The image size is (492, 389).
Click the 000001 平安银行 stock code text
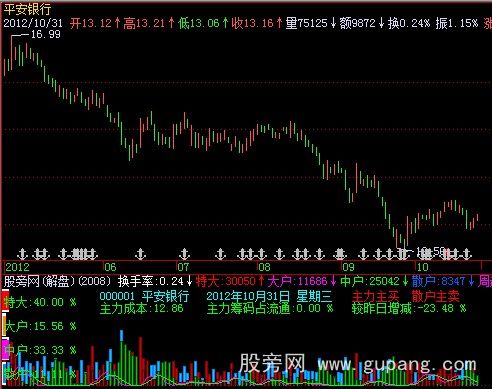tap(144, 296)
